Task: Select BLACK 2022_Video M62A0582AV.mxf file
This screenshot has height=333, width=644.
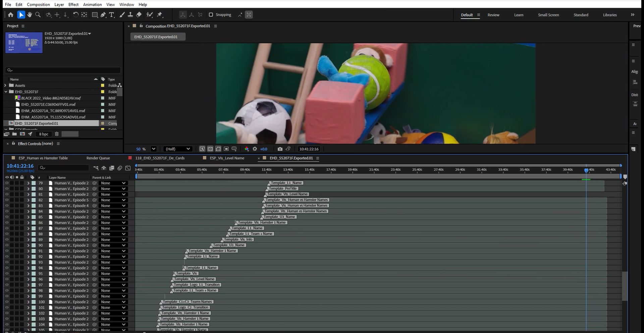Action: (x=51, y=98)
